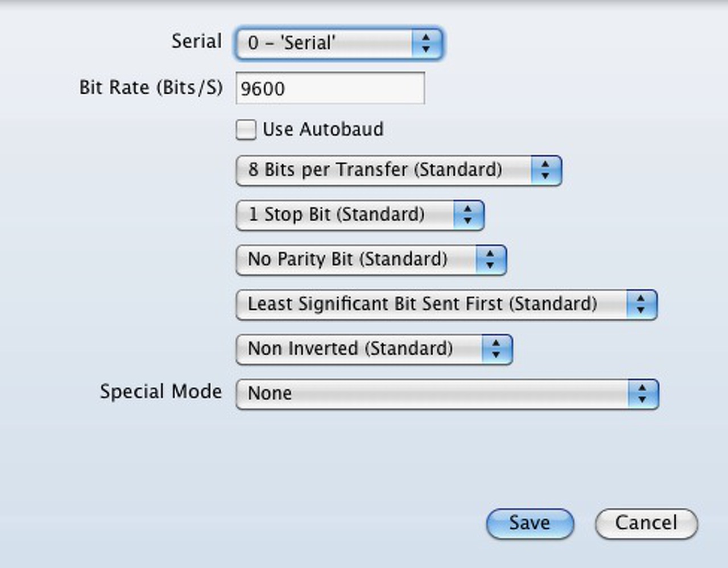The height and width of the screenshot is (568, 728).
Task: Open the 8 Bits per Transfer dropdown
Action: 384,170
